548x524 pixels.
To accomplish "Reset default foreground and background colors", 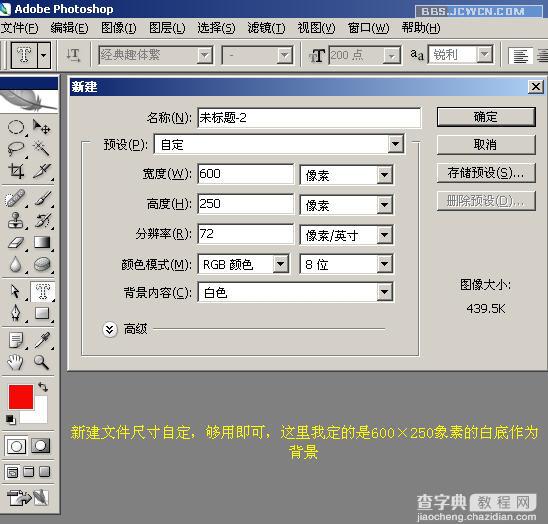I will pos(10,419).
